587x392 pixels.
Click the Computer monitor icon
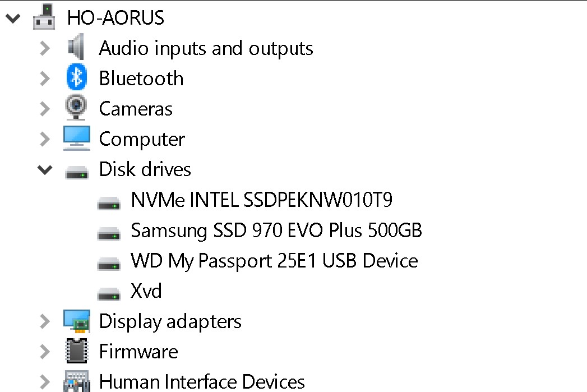click(x=76, y=139)
